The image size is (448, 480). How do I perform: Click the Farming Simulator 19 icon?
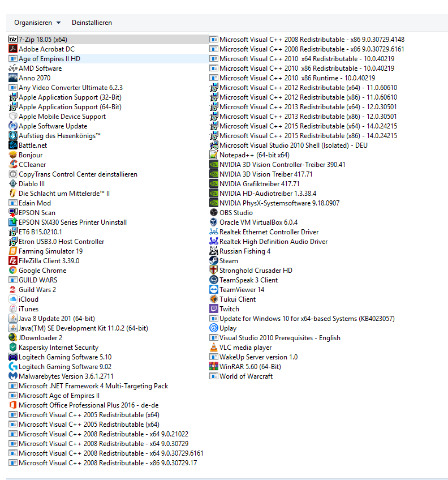point(13,251)
